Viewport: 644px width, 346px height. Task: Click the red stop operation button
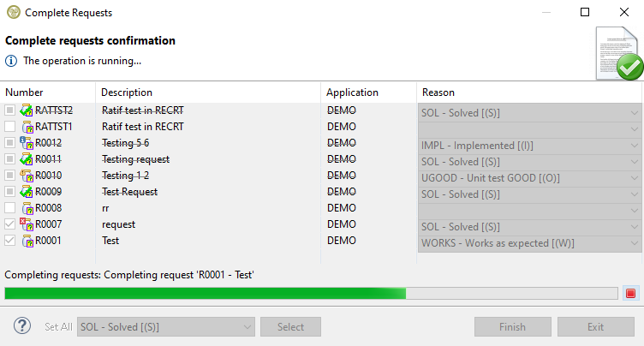tap(631, 294)
